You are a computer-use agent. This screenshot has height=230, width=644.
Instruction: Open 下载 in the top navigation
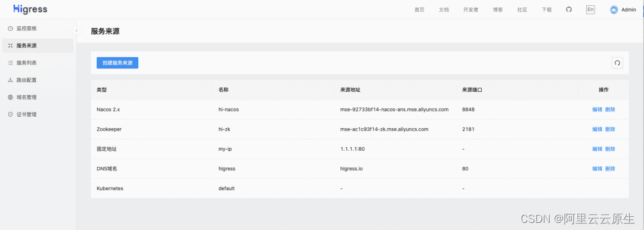tap(547, 10)
